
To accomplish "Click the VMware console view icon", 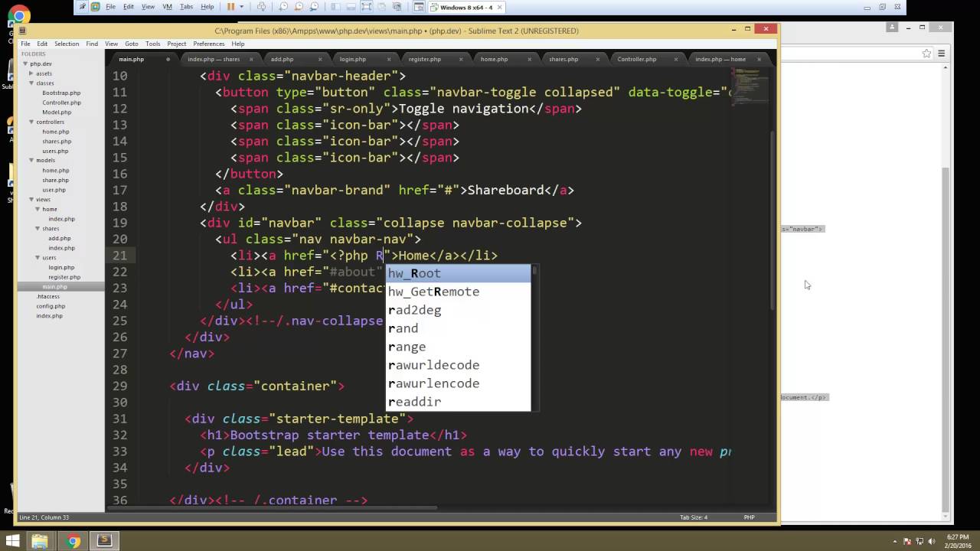I will tap(419, 7).
